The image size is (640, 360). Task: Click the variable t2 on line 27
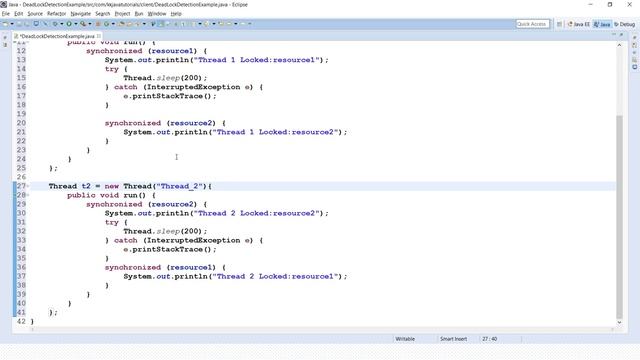click(x=86, y=186)
